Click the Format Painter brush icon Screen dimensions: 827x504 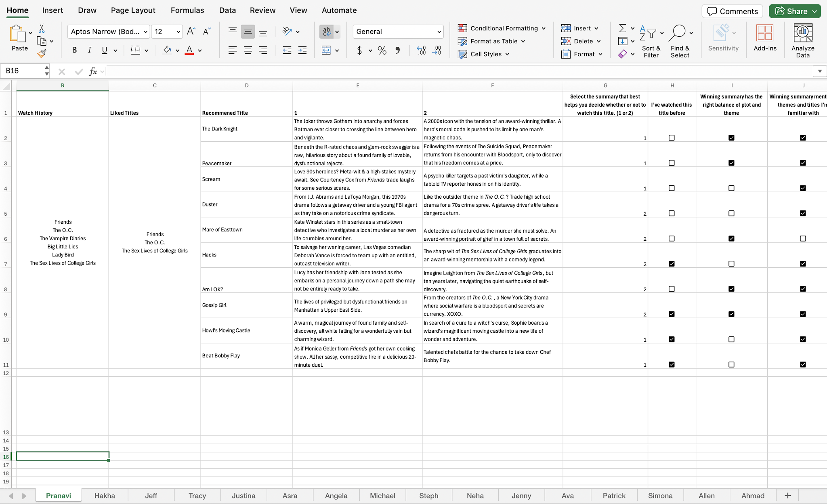pyautogui.click(x=42, y=53)
